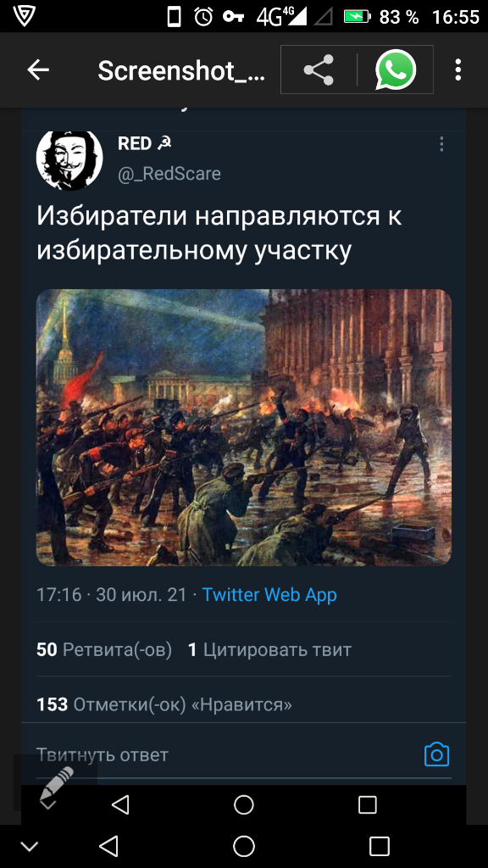This screenshot has height=868, width=488.
Task: Tap the pencil edit icon
Action: pos(57,781)
